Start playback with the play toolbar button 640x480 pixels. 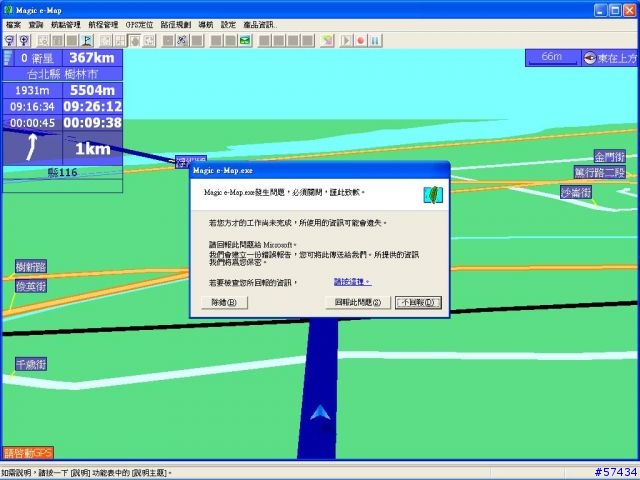pos(346,40)
